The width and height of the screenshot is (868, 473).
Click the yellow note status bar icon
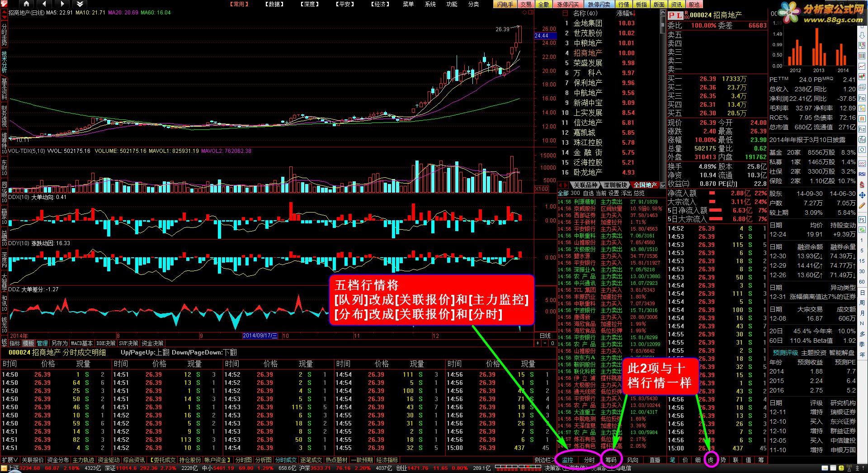[825, 468]
